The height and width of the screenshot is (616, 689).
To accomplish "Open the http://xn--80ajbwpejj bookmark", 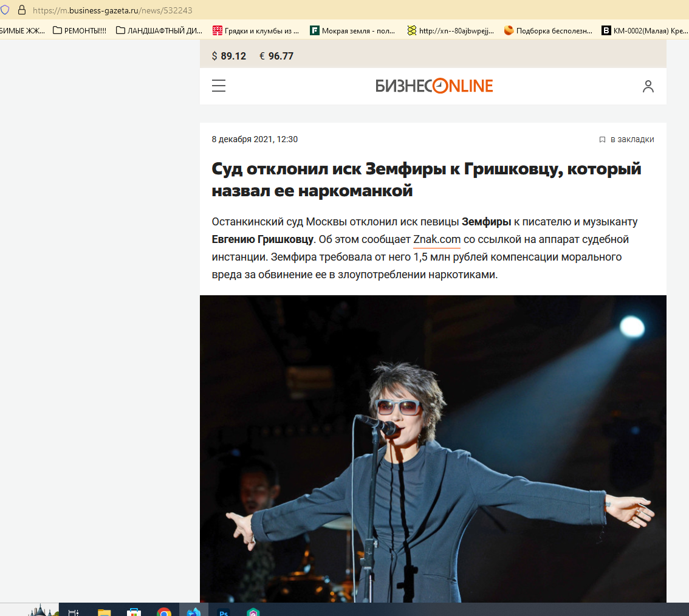I will (451, 30).
